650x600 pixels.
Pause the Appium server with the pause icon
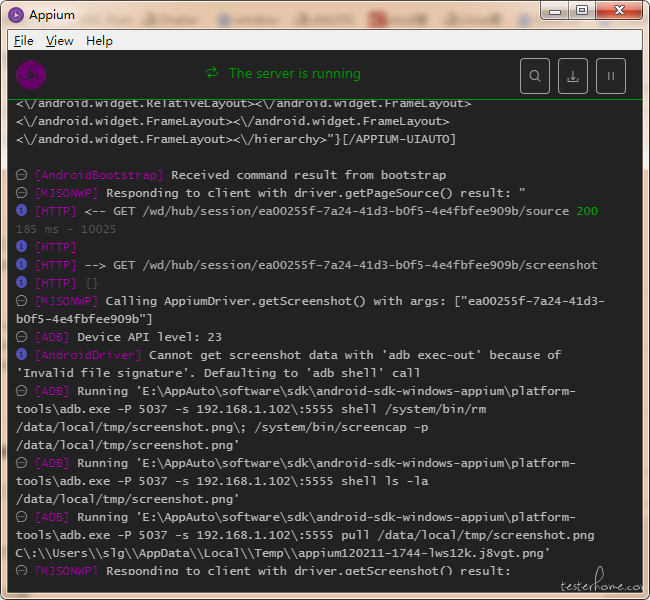(611, 76)
